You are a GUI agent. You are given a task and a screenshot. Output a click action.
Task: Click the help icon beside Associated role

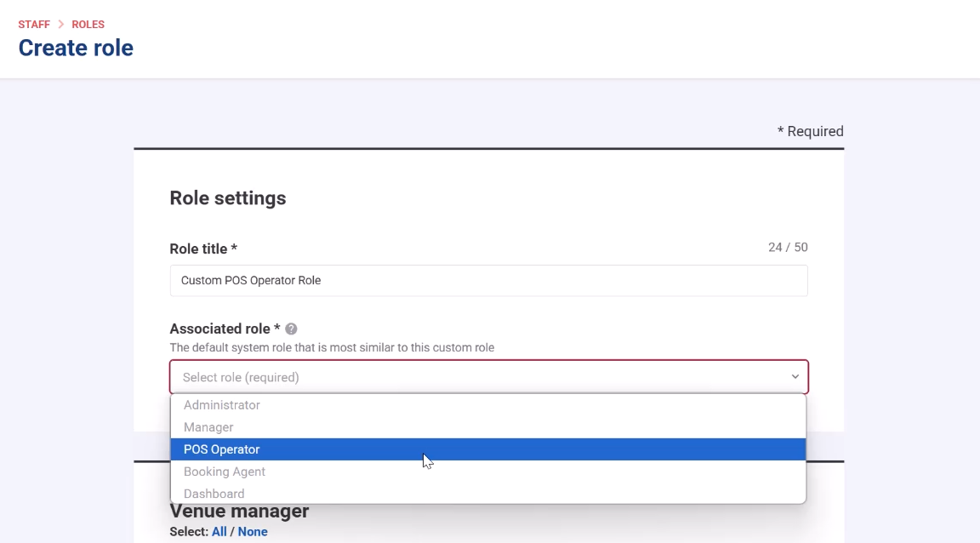291,329
